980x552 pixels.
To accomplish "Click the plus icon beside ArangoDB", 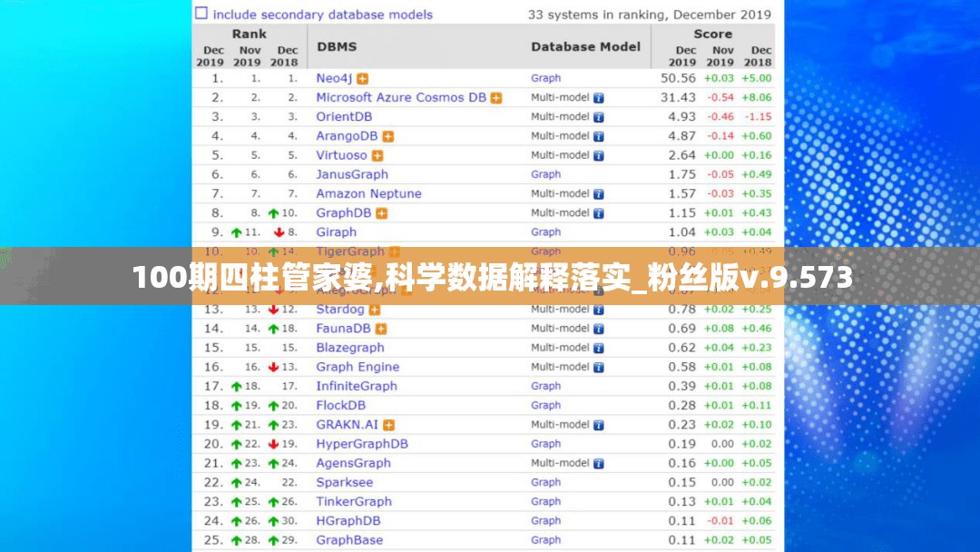I will click(x=388, y=136).
